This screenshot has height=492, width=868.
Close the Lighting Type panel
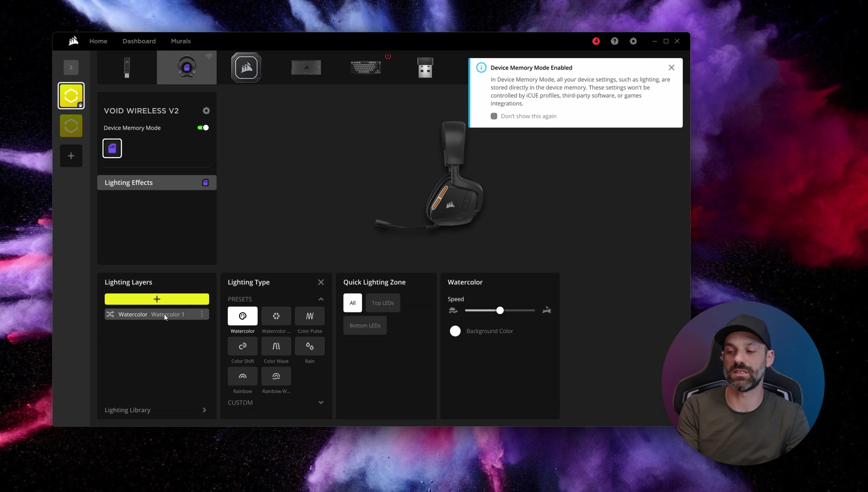click(321, 282)
